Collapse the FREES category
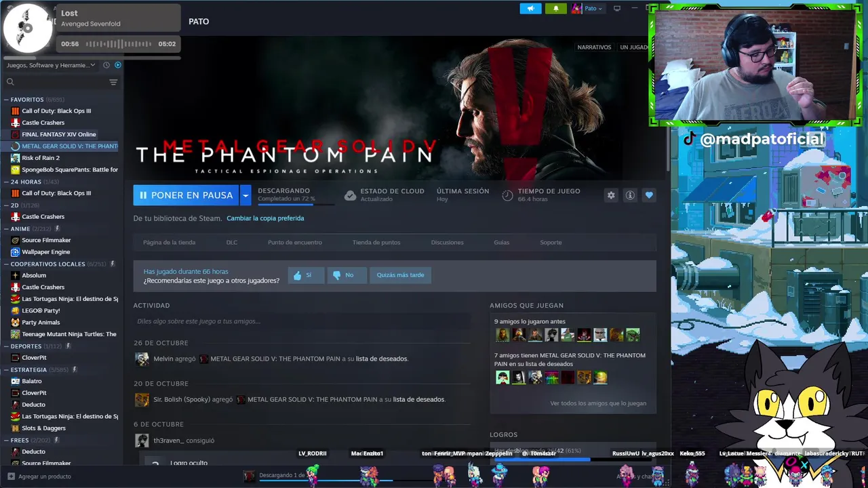 click(6, 441)
